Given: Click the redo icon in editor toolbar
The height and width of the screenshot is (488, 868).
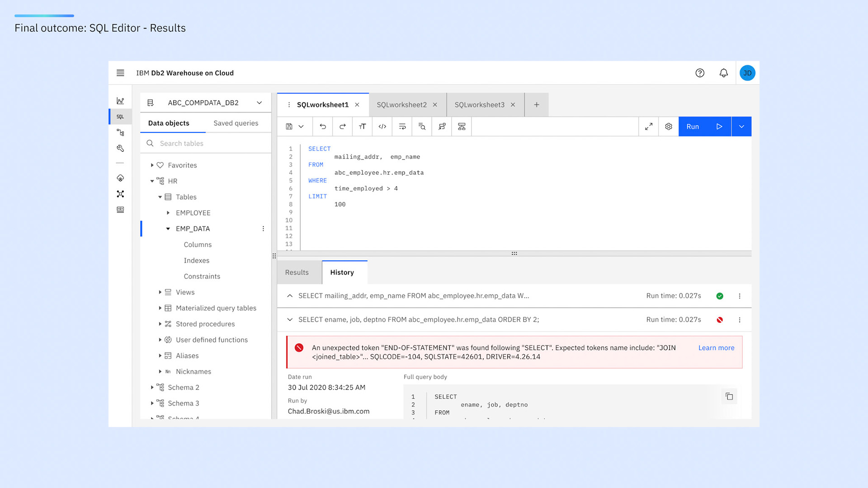Looking at the screenshot, I should tap(343, 127).
